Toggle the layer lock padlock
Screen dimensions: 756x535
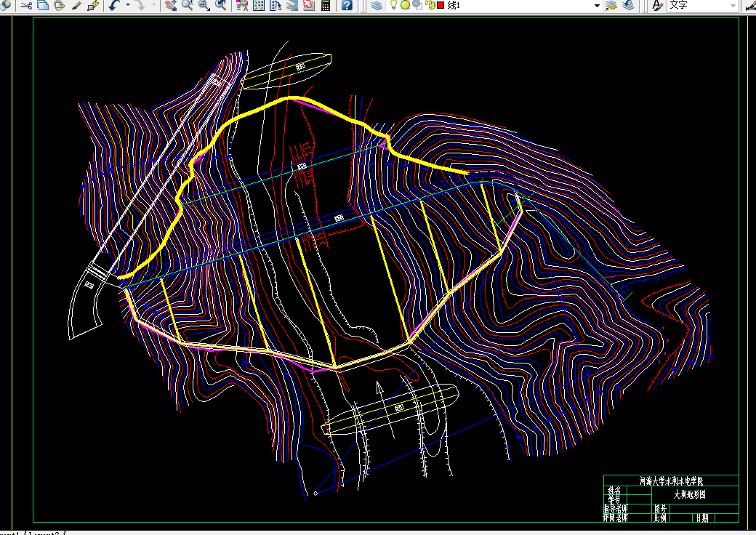(430, 5)
